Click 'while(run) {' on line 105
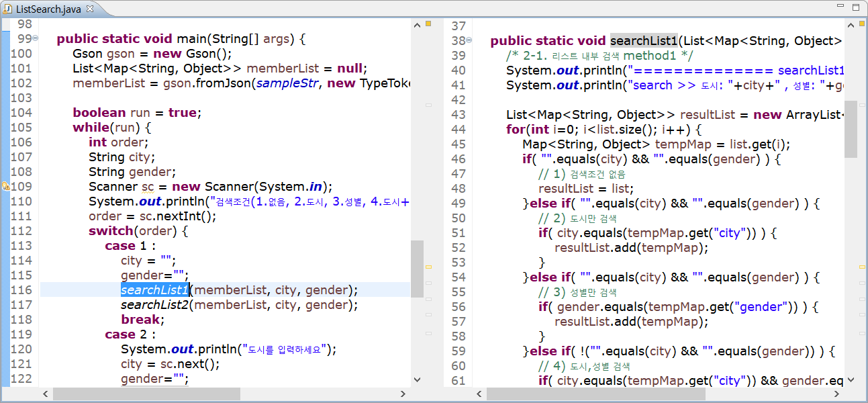Viewport: 868px width, 403px height. pos(112,127)
